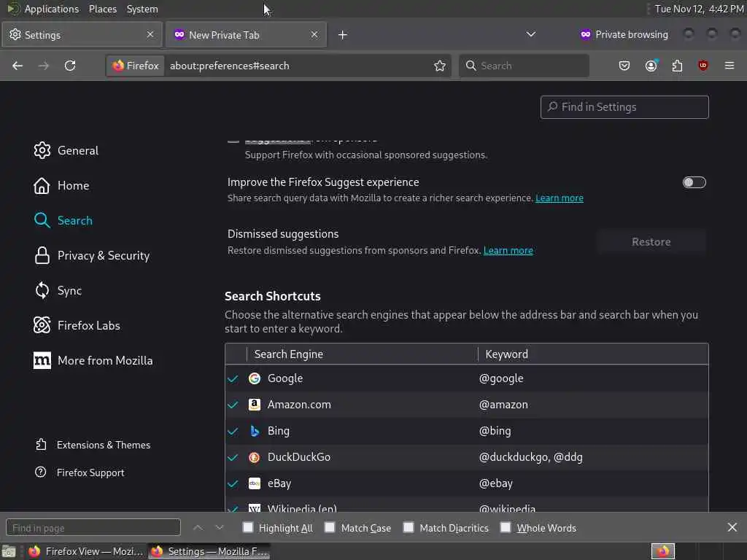Open Sync settings category
This screenshot has width=747, height=560.
[58, 290]
